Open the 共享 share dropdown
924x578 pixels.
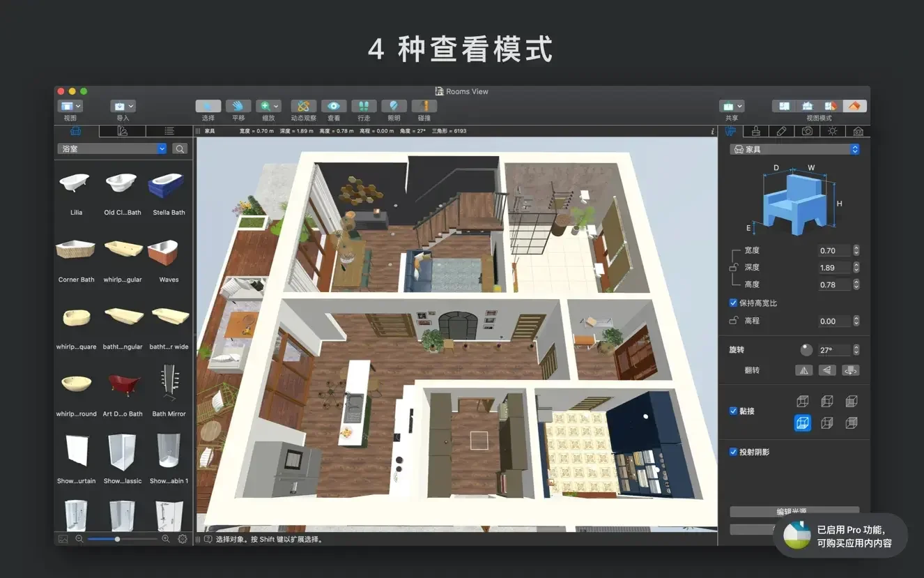tap(732, 106)
